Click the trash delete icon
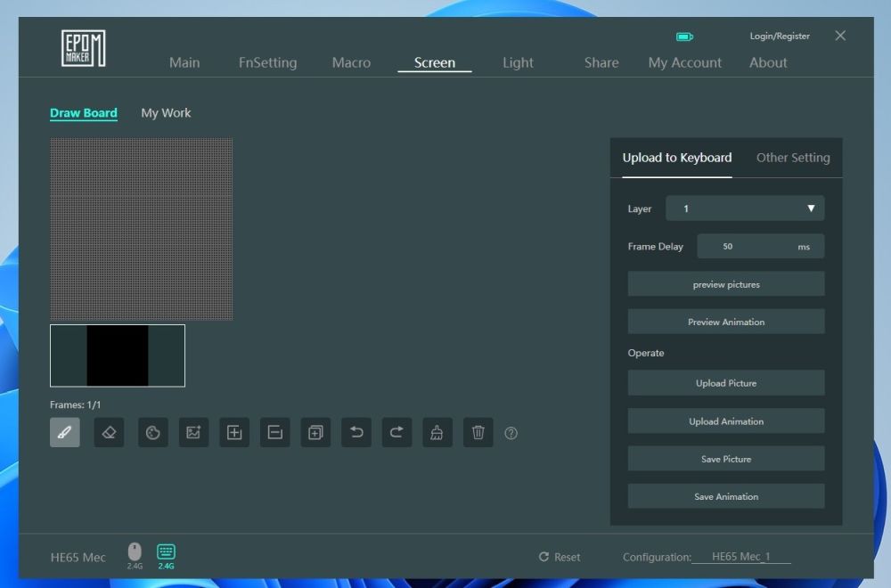This screenshot has width=891, height=588. (478, 432)
